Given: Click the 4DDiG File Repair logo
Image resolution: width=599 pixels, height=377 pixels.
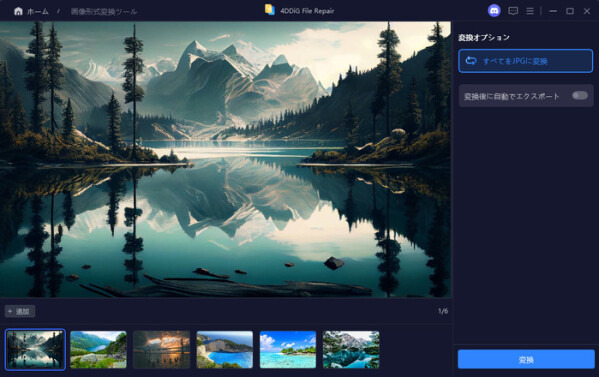Looking at the screenshot, I should (x=270, y=10).
